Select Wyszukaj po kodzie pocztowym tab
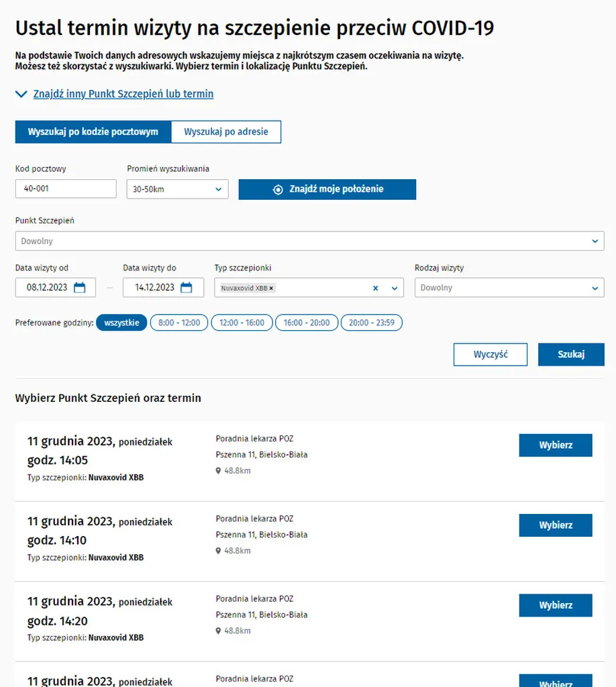 [x=93, y=132]
